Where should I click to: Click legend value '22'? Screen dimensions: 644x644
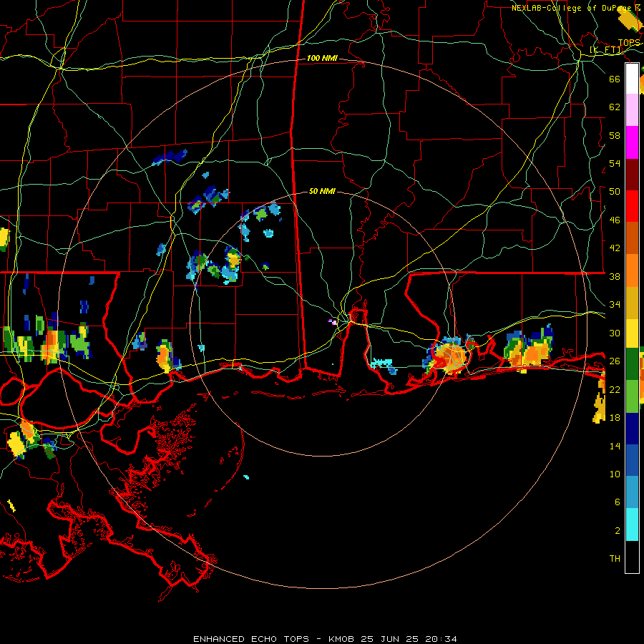coord(615,389)
